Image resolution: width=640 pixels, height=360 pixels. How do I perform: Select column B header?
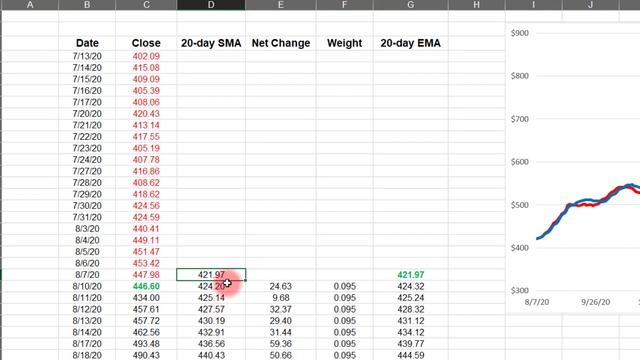87,5
